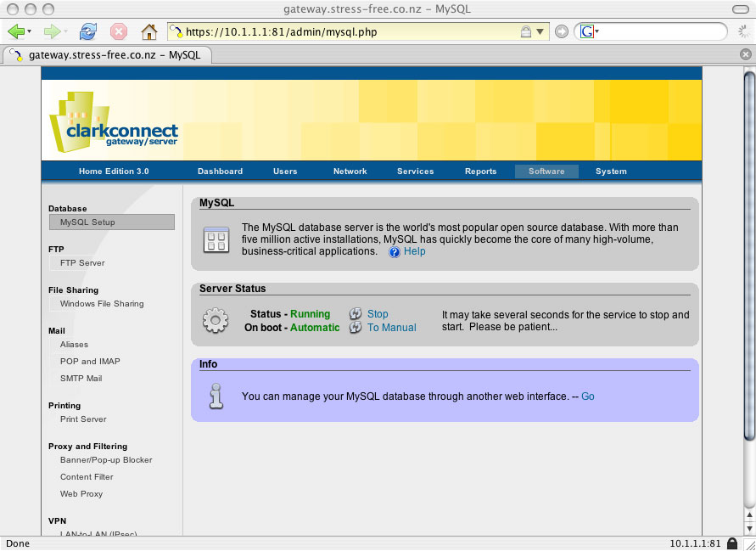Open the Reports menu
Image resolution: width=756 pixels, height=551 pixels.
[481, 171]
